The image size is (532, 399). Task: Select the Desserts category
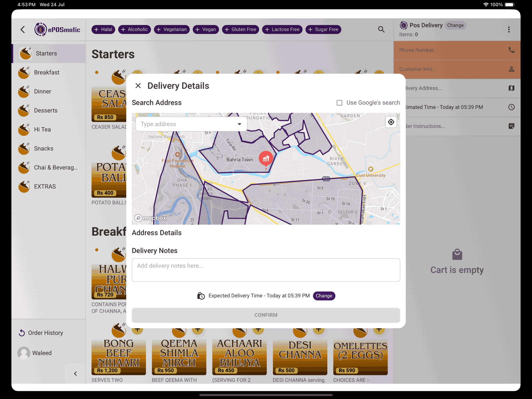[46, 110]
